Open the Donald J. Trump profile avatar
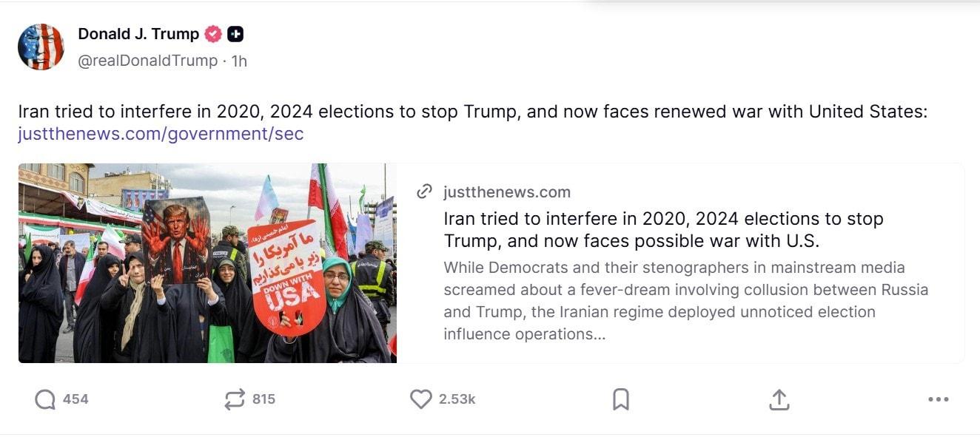Viewport: 980px width, 437px height. click(41, 47)
